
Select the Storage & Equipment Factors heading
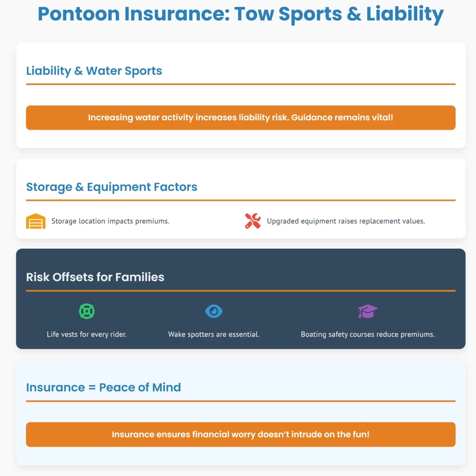(x=112, y=187)
